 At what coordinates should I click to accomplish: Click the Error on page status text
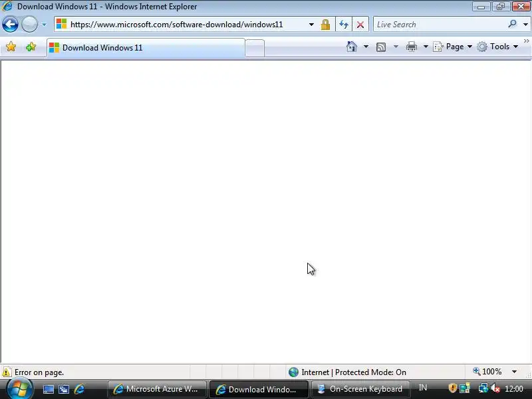click(39, 372)
